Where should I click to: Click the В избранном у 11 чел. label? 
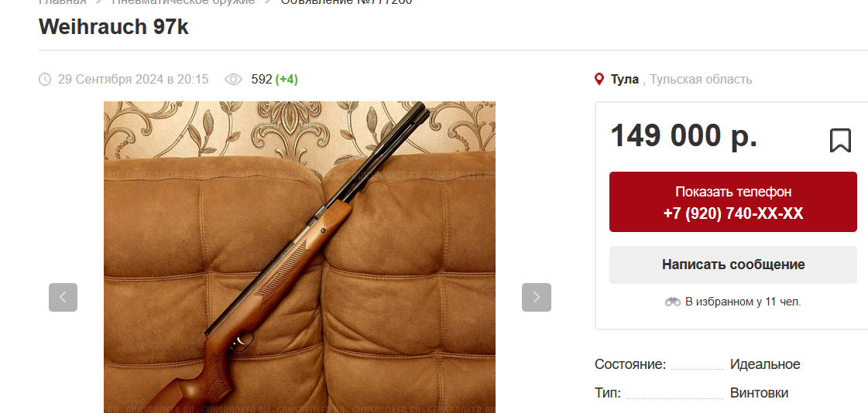click(743, 302)
